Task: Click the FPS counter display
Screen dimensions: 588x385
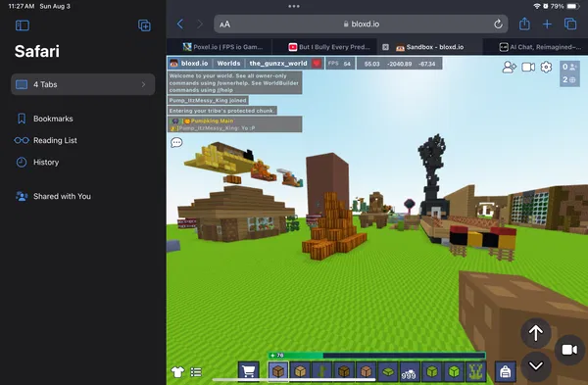Action: tap(340, 64)
